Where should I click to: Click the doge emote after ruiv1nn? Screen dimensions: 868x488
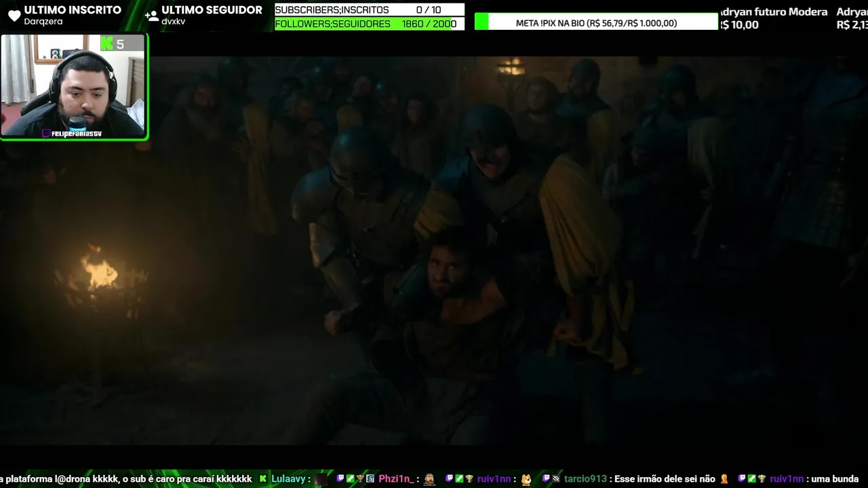(x=526, y=479)
